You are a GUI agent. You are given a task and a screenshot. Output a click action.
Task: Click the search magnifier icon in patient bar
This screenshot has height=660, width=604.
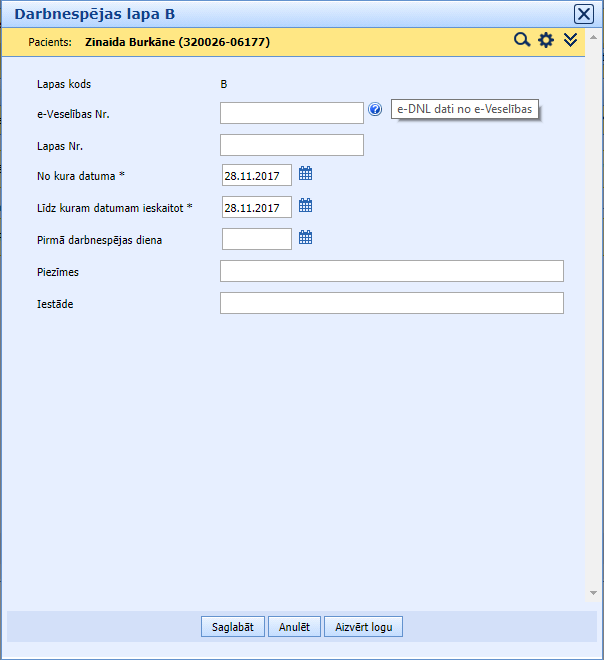pos(521,41)
